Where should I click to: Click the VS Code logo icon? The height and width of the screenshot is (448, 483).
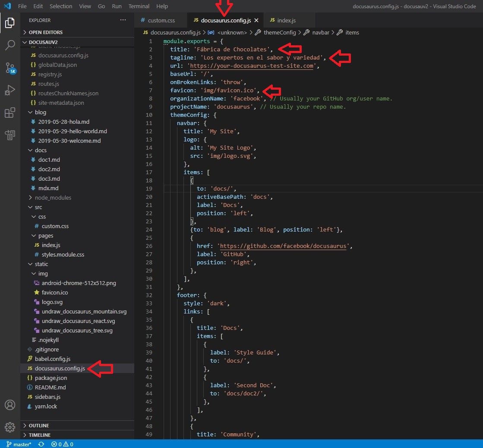7,6
